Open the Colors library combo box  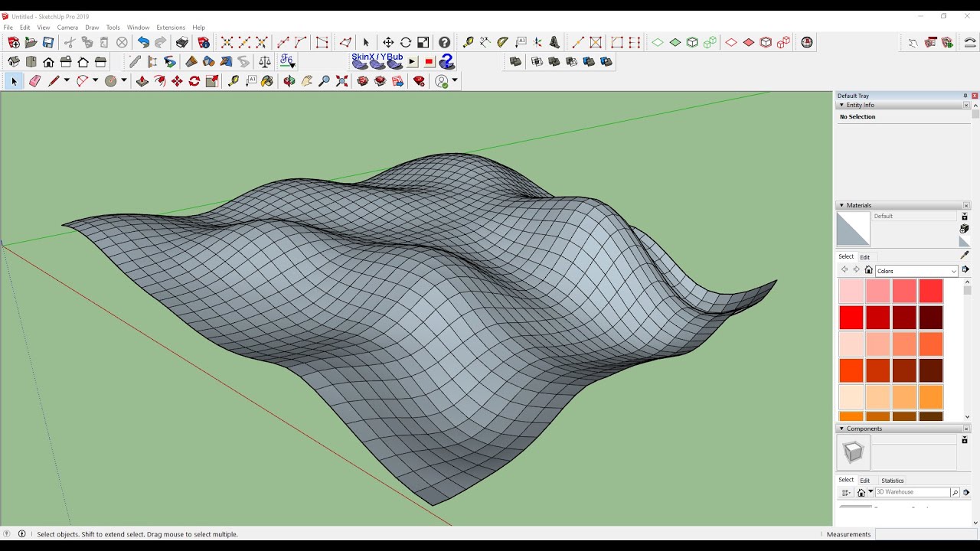coord(916,271)
